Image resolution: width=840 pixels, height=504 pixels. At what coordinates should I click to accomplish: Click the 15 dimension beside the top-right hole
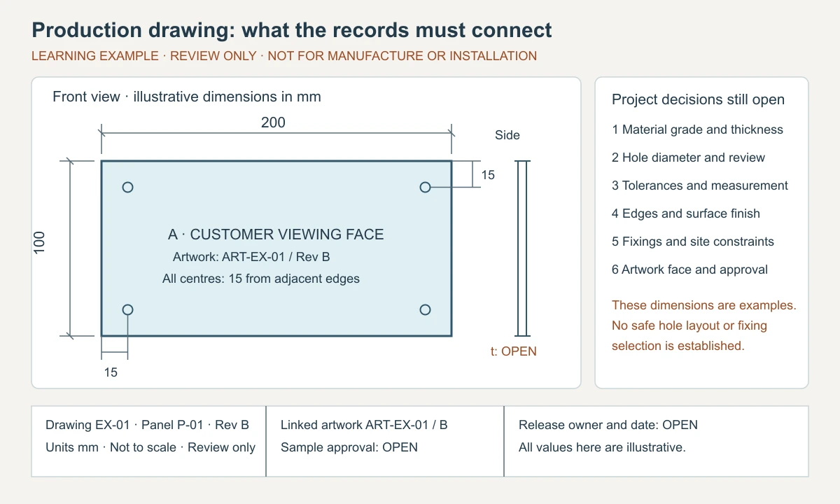488,175
